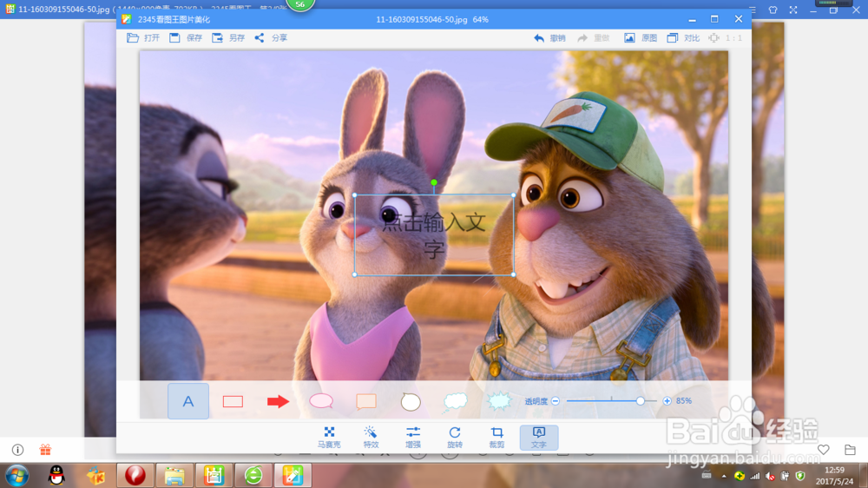
Task: Open the 增强 enhance tool
Action: coord(413,437)
